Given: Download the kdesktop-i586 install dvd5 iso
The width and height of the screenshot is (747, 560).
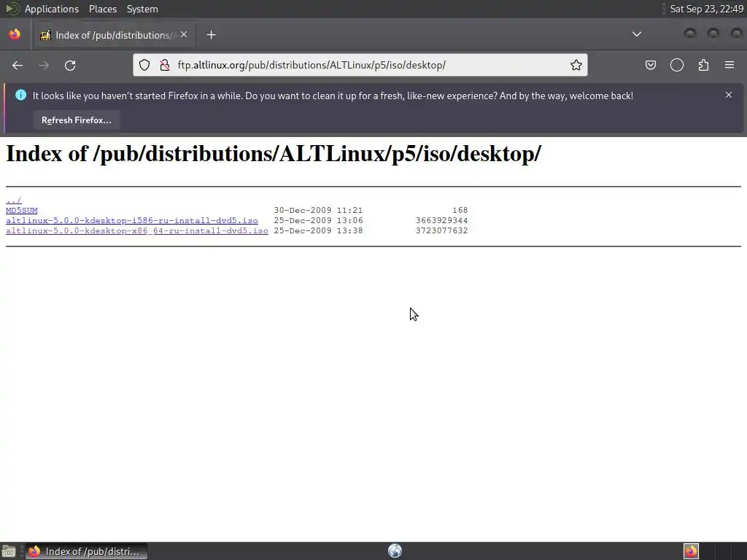Looking at the screenshot, I should (x=132, y=220).
